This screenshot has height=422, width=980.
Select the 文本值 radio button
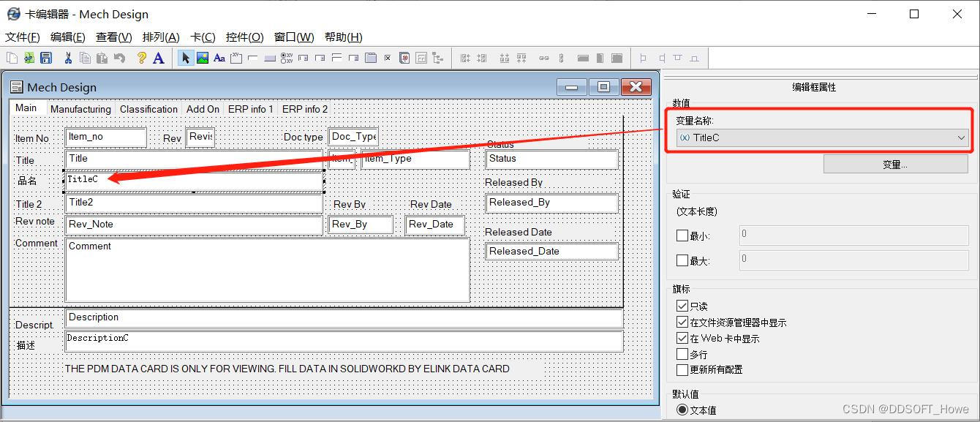click(x=682, y=410)
